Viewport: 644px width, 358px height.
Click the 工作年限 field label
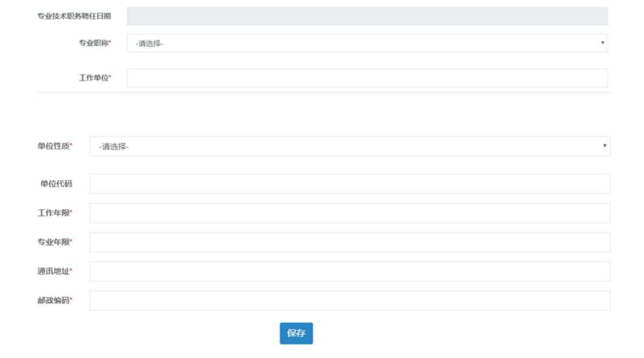pyautogui.click(x=53, y=213)
